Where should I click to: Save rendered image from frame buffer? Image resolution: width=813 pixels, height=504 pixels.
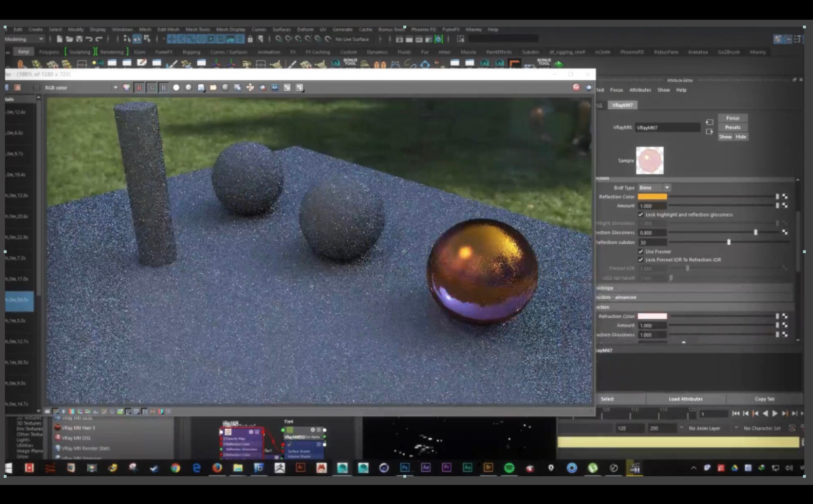(x=201, y=87)
